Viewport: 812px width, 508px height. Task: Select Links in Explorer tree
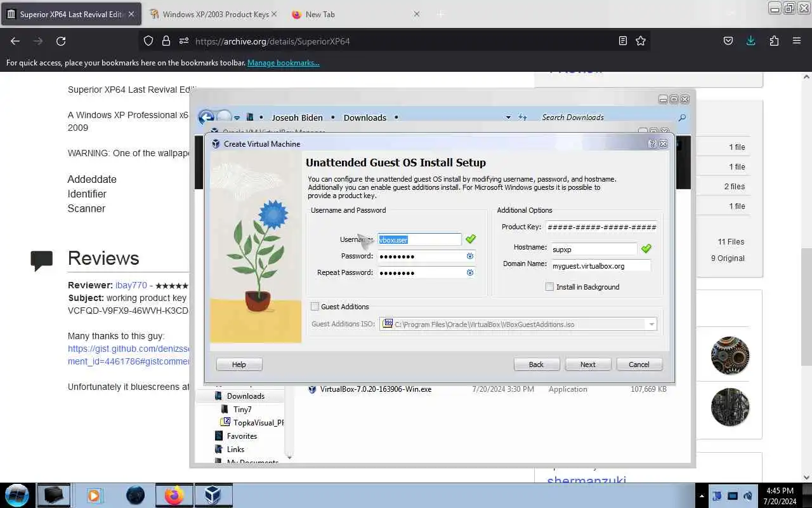pyautogui.click(x=235, y=450)
